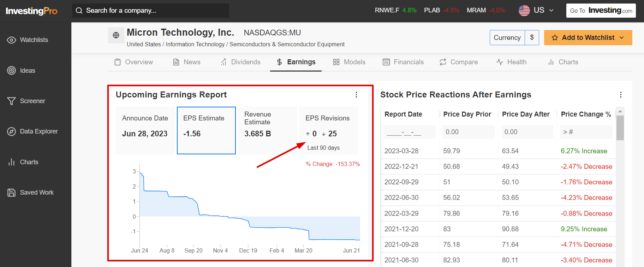This screenshot has height=267, width=644.
Task: Open Saved Work floppy disk icon
Action: pos(12,192)
